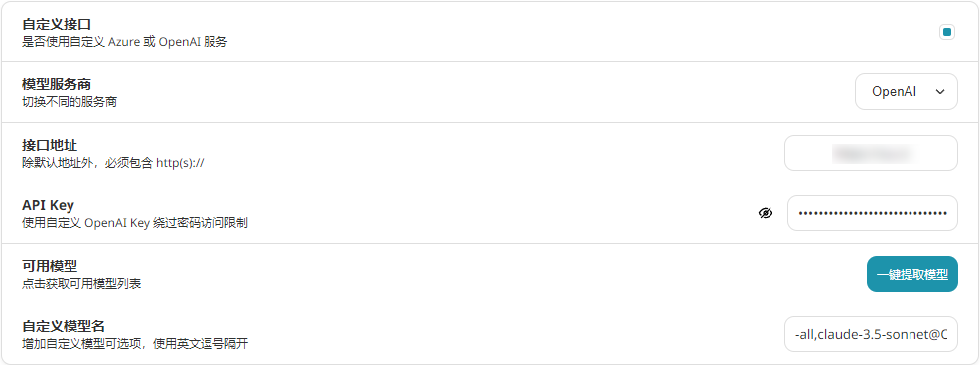Click the bold API Key heading
980x365 pixels.
(x=48, y=205)
